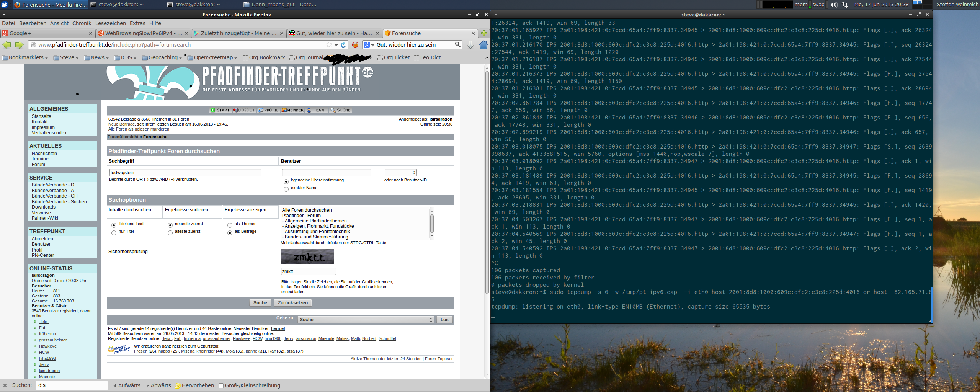Viewport: 980px width, 392px height.
Task: Reload the zmktt captcha image
Action: 307,256
